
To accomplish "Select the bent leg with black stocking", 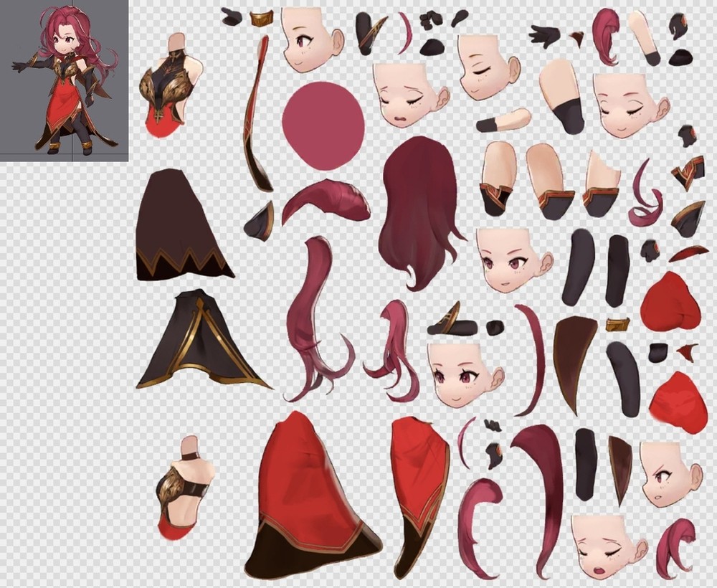I will point(562,97).
